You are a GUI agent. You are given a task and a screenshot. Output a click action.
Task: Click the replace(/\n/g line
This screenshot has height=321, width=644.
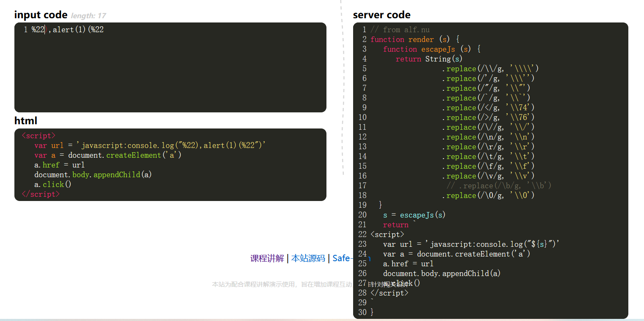(x=488, y=137)
